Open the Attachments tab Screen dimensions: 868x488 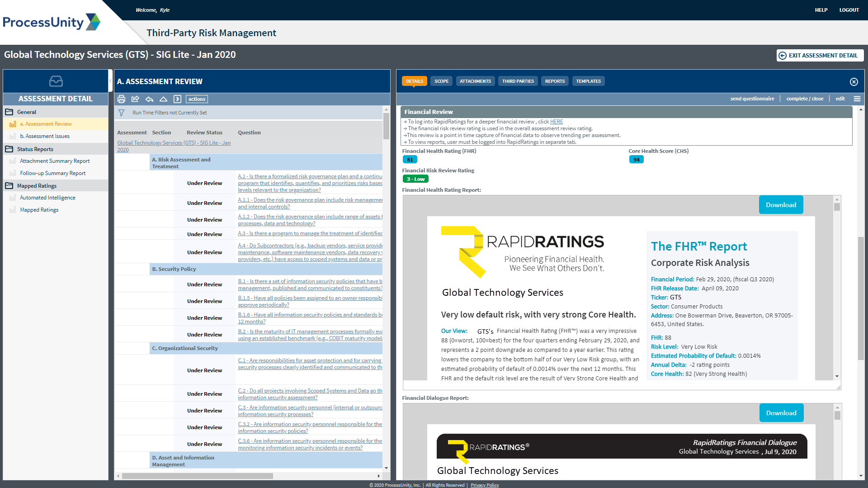[475, 81]
